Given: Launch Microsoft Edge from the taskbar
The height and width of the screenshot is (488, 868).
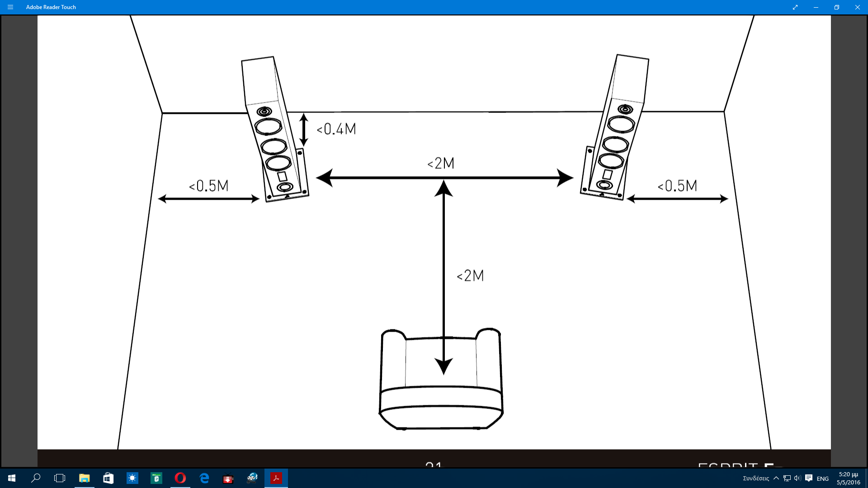Looking at the screenshot, I should [x=204, y=478].
